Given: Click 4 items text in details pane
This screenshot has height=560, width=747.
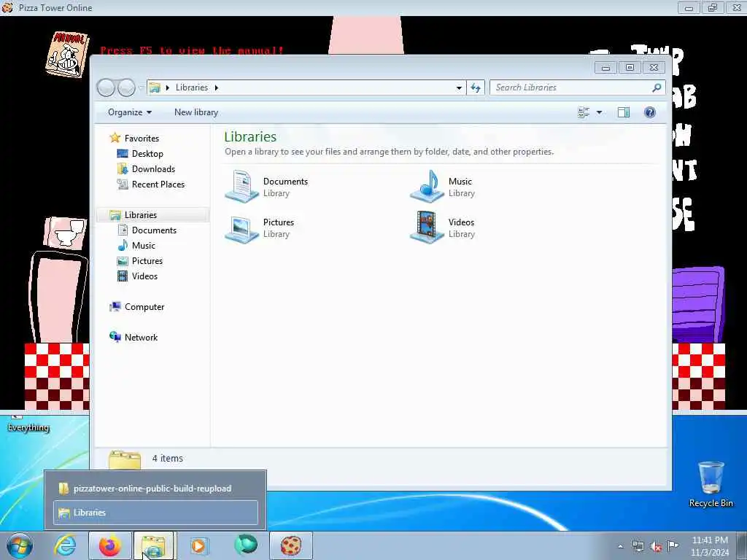Looking at the screenshot, I should click(x=167, y=458).
